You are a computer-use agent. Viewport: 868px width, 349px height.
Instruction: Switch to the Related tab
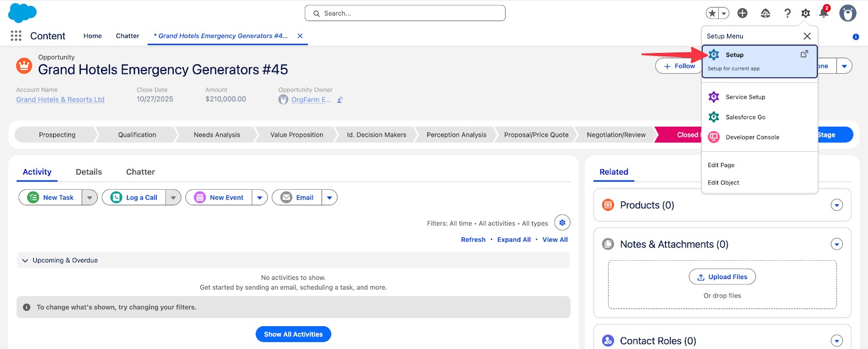pos(614,172)
